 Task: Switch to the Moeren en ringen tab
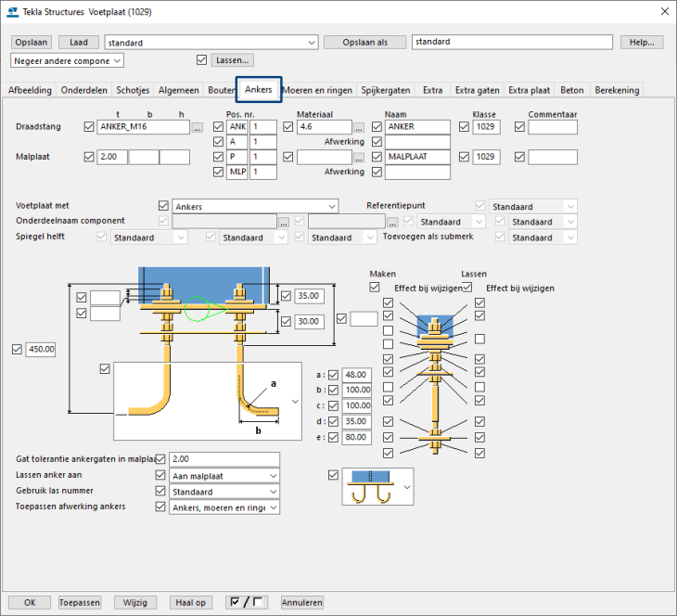[x=317, y=90]
